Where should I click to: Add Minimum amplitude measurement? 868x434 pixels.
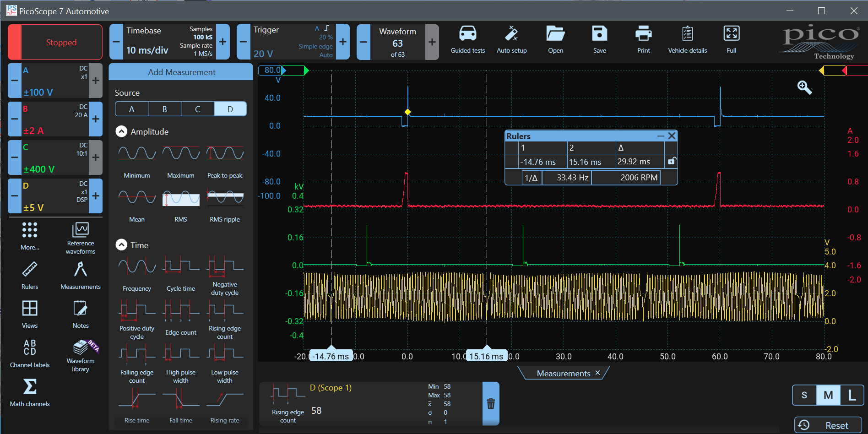click(137, 161)
